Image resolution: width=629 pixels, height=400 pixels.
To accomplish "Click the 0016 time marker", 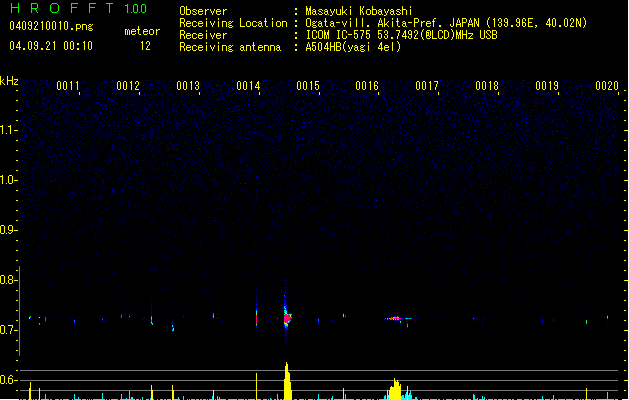I will pyautogui.click(x=367, y=86).
